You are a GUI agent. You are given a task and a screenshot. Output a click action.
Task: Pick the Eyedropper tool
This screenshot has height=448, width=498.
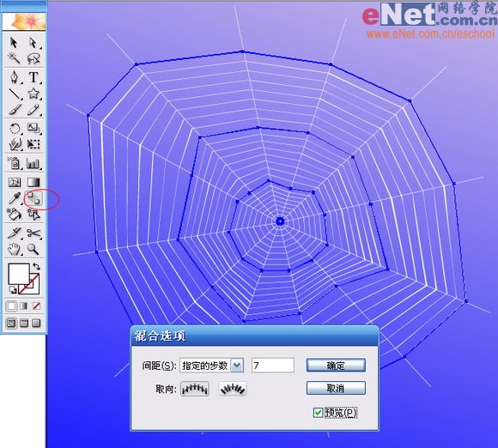tap(15, 198)
